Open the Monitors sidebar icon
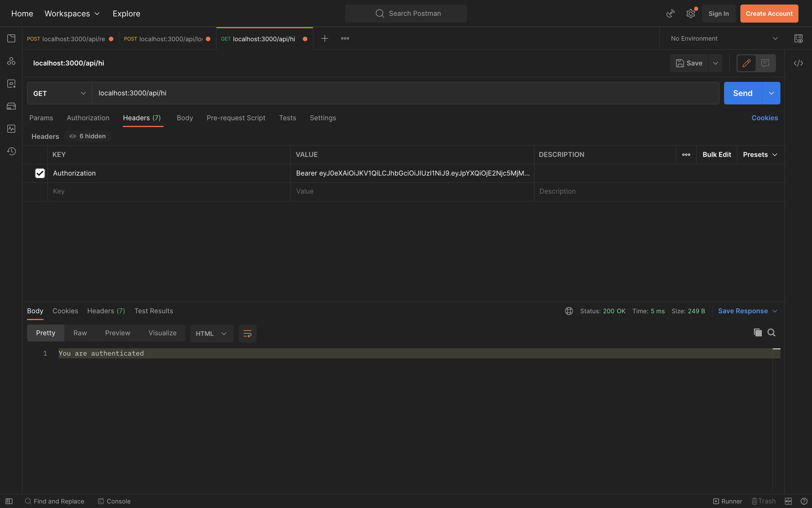The height and width of the screenshot is (508, 812). [x=11, y=129]
